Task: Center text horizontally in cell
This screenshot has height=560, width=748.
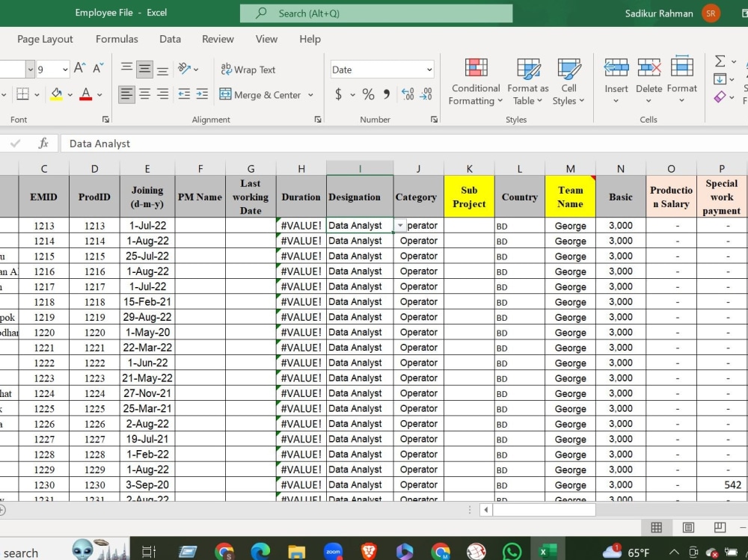Action: click(144, 94)
